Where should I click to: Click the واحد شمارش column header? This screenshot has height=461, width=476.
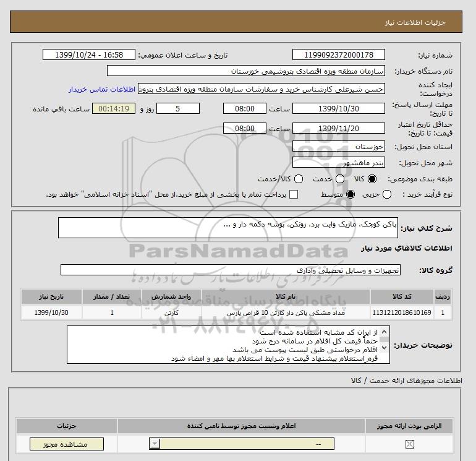pos(171,296)
